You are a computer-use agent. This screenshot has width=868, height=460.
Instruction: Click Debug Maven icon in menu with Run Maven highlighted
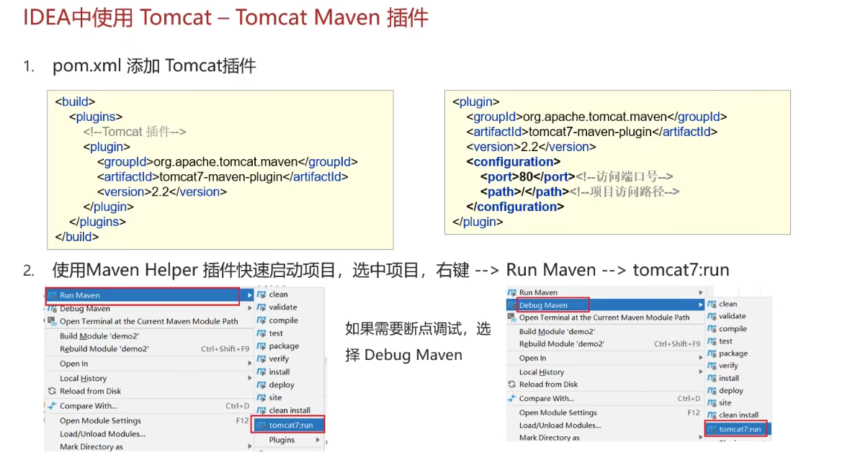click(x=53, y=309)
